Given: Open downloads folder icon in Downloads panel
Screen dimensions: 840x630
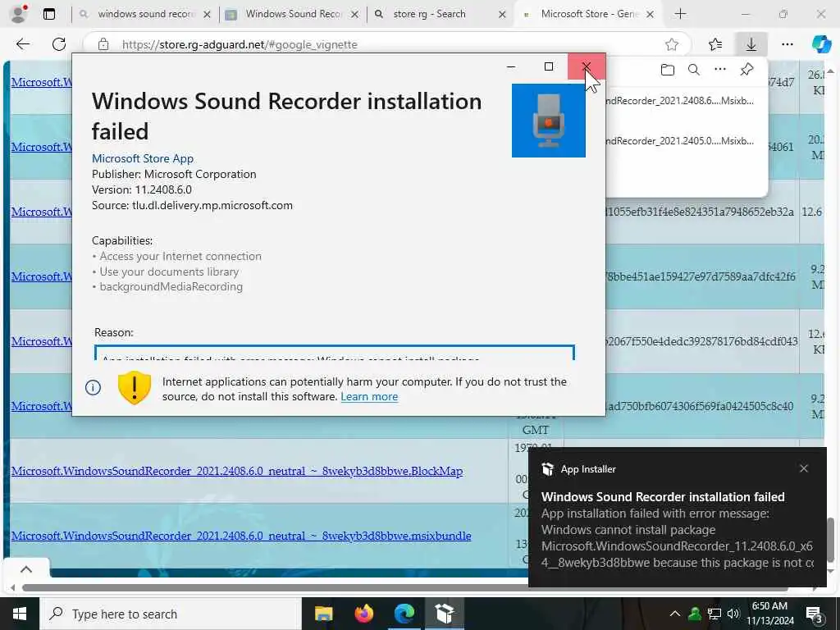Looking at the screenshot, I should [668, 70].
